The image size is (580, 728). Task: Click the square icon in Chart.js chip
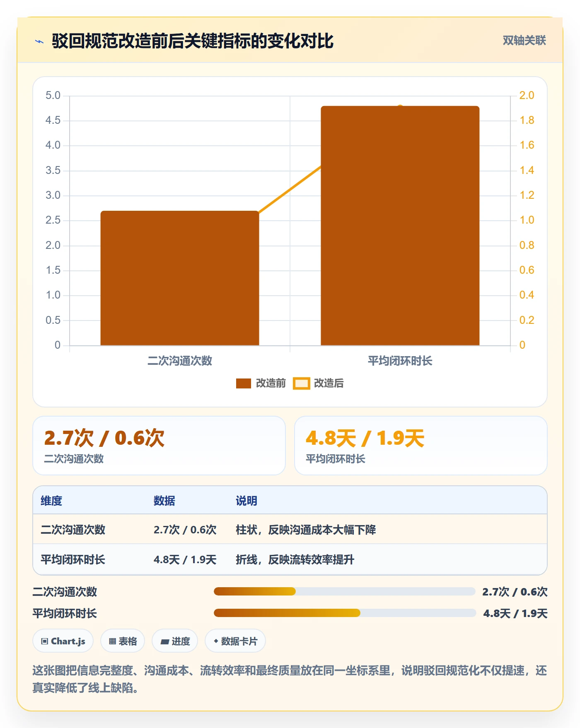(x=45, y=641)
